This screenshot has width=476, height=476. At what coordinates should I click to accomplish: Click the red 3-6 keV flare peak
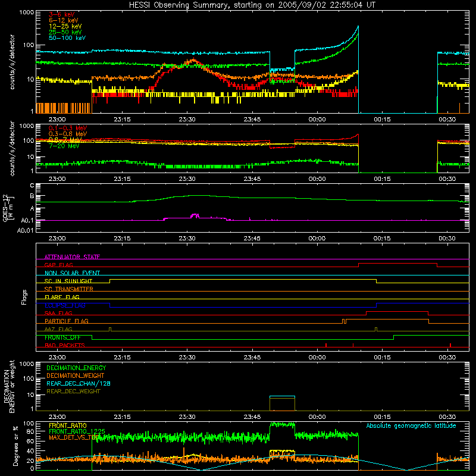194,59
